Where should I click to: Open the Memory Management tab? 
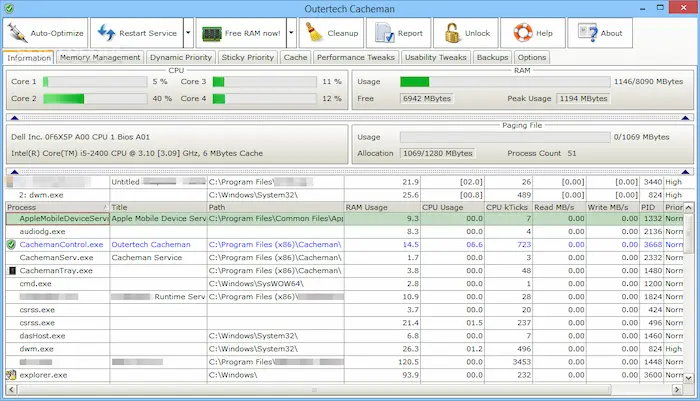coord(100,57)
